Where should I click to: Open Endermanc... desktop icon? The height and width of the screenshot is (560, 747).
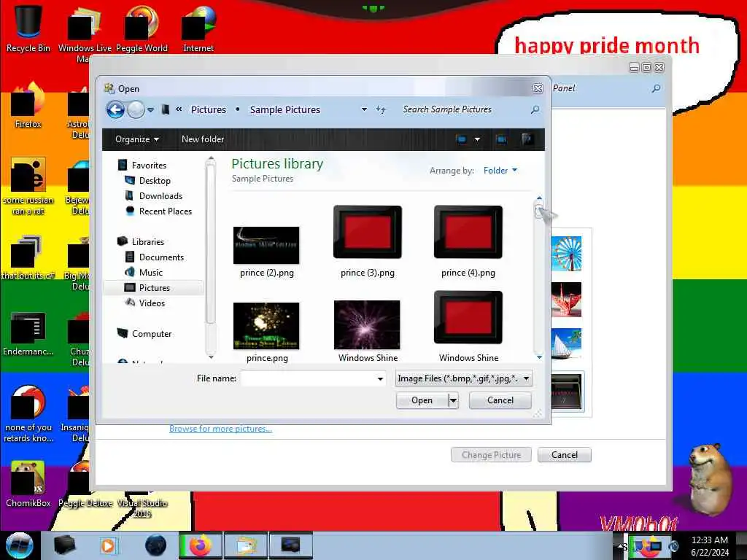coord(28,333)
